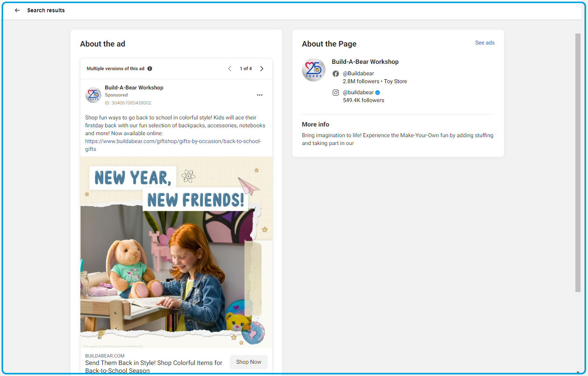Click the '549.4K followers' text
This screenshot has width=588, height=376.
click(x=363, y=101)
